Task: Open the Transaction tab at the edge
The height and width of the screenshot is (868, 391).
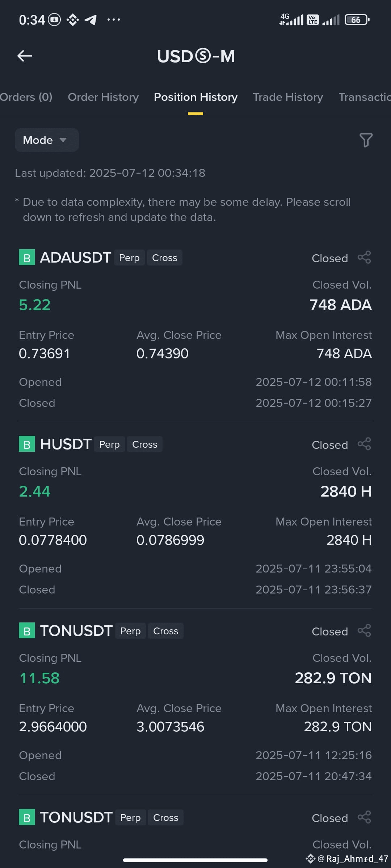Action: (x=365, y=97)
